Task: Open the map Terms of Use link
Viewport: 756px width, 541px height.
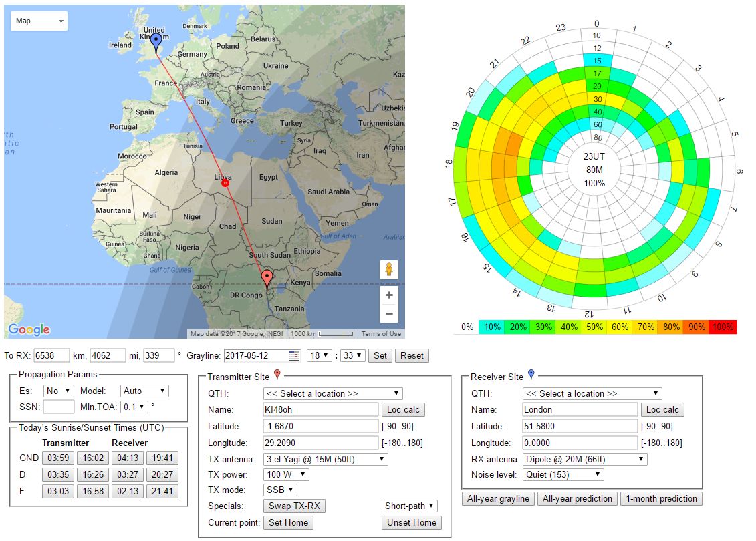Action: click(x=381, y=334)
